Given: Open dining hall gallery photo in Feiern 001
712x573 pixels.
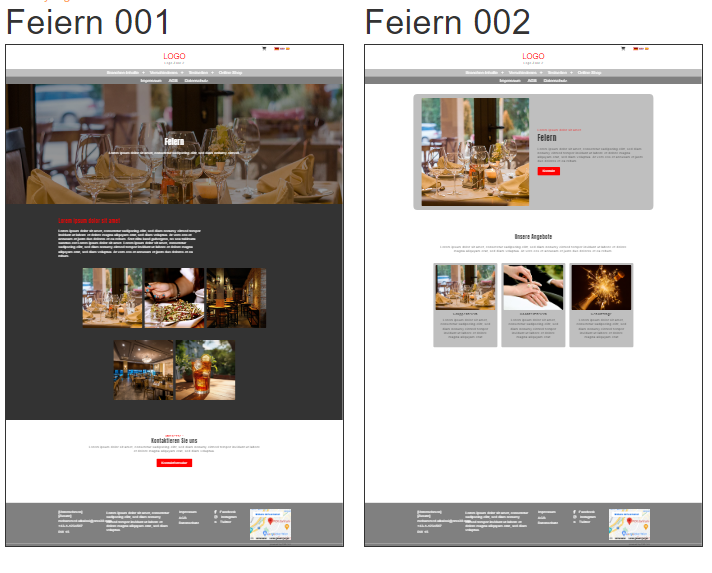Looking at the screenshot, I should coord(143,370).
